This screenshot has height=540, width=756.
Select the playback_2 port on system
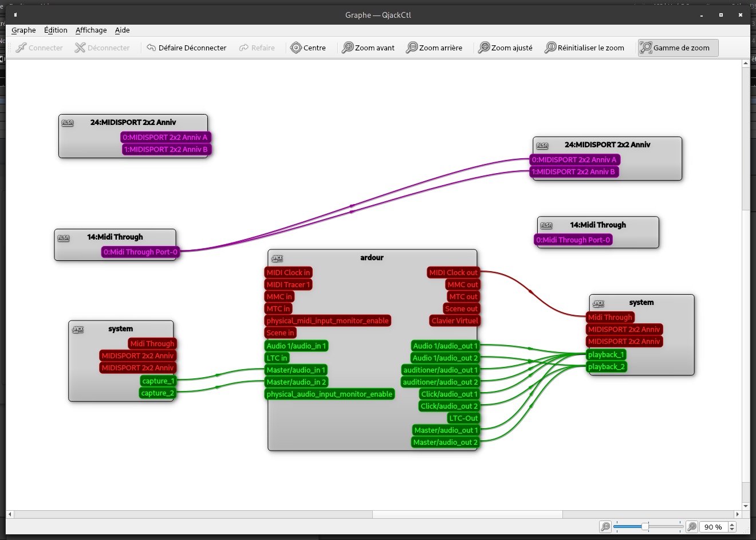point(607,367)
